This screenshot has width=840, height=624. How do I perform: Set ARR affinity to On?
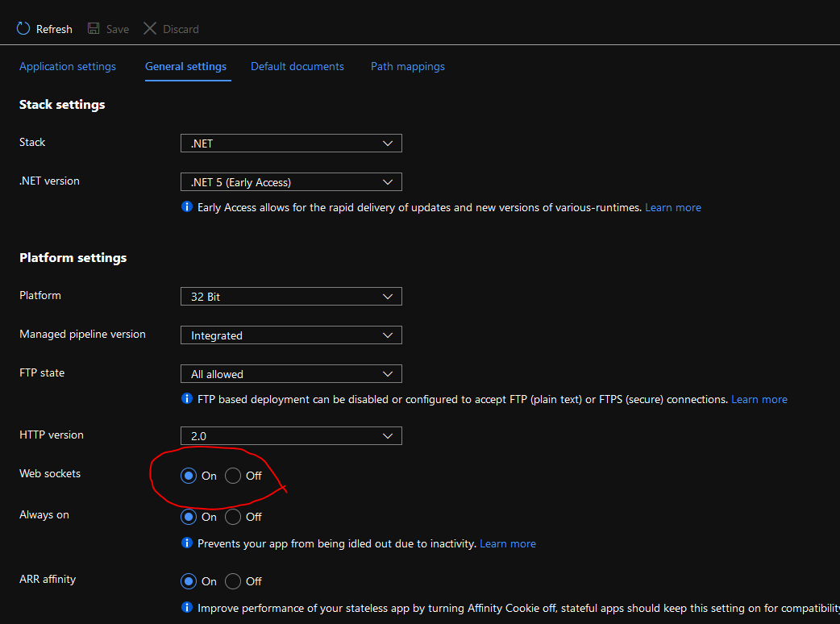pos(189,581)
